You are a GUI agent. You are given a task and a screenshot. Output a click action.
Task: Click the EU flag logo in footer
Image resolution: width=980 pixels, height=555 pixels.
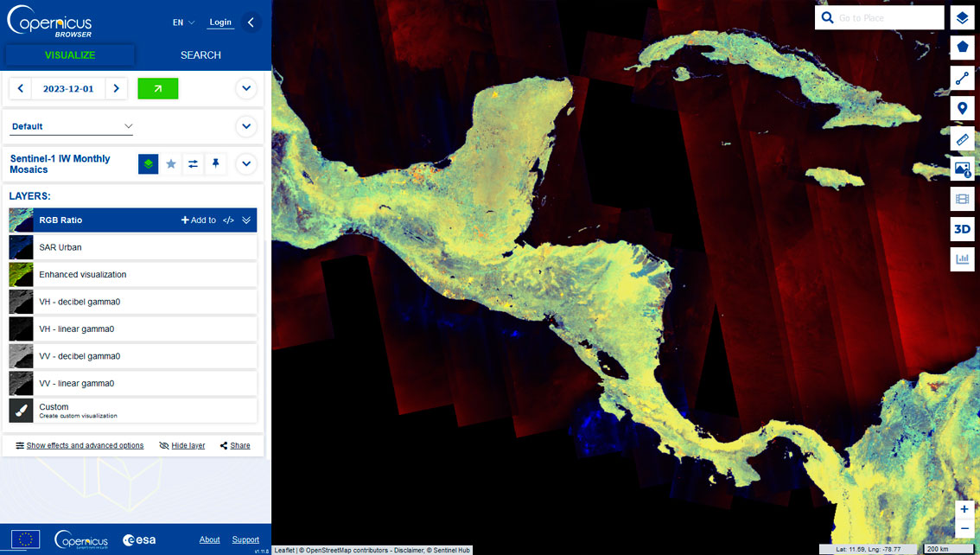point(25,539)
